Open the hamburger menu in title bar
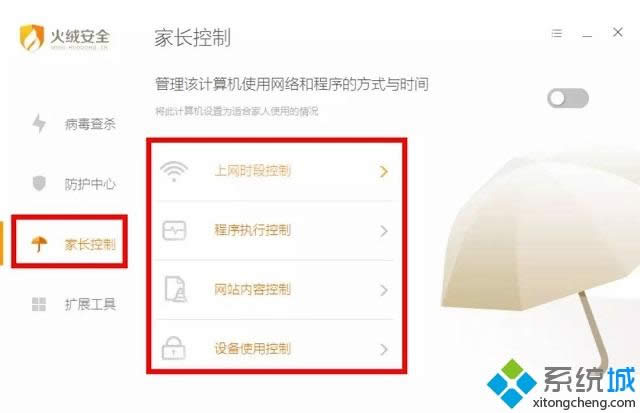Viewport: 640px width, 413px height. click(557, 33)
